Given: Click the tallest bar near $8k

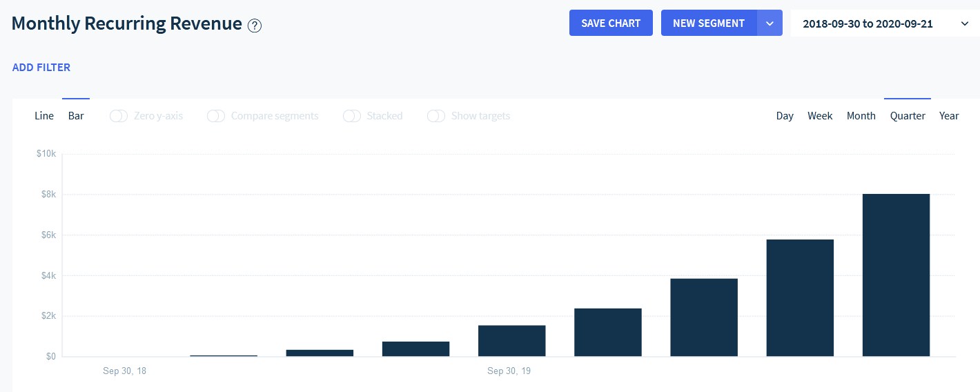Looking at the screenshot, I should [896, 275].
